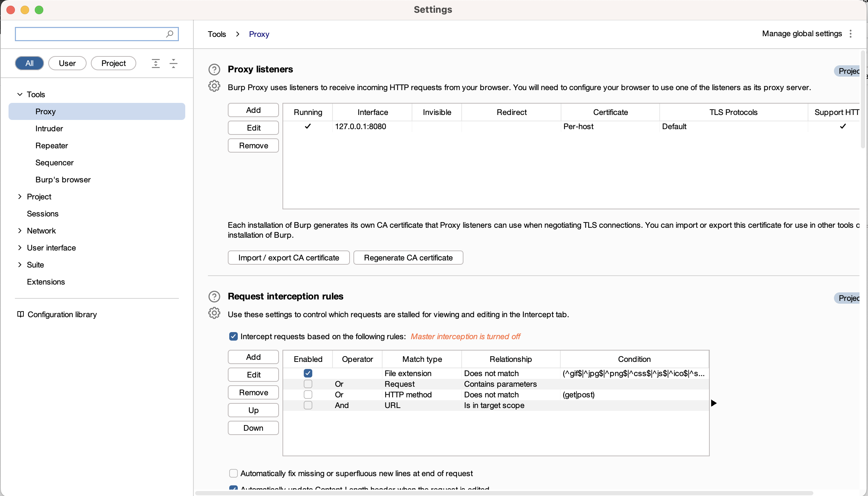This screenshot has width=868, height=496.
Task: Enable the HTTP method rule checkbox
Action: pyautogui.click(x=308, y=395)
